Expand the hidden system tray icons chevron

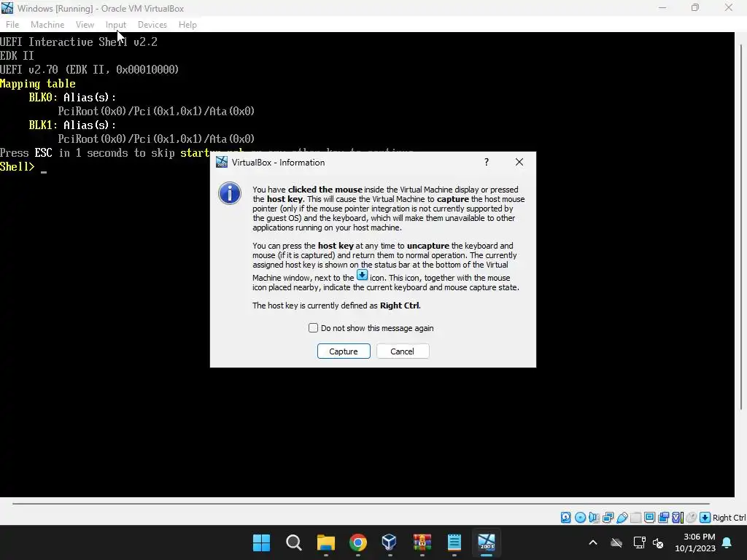point(593,542)
